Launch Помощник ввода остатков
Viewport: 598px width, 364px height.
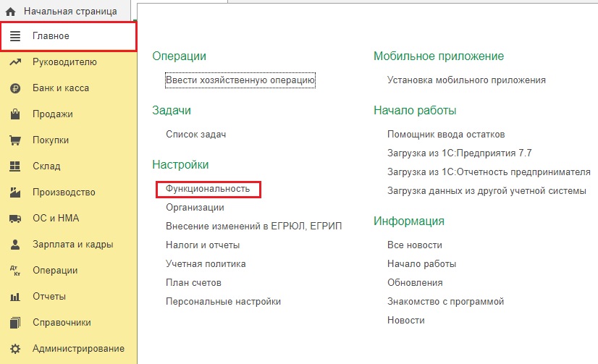tap(446, 135)
